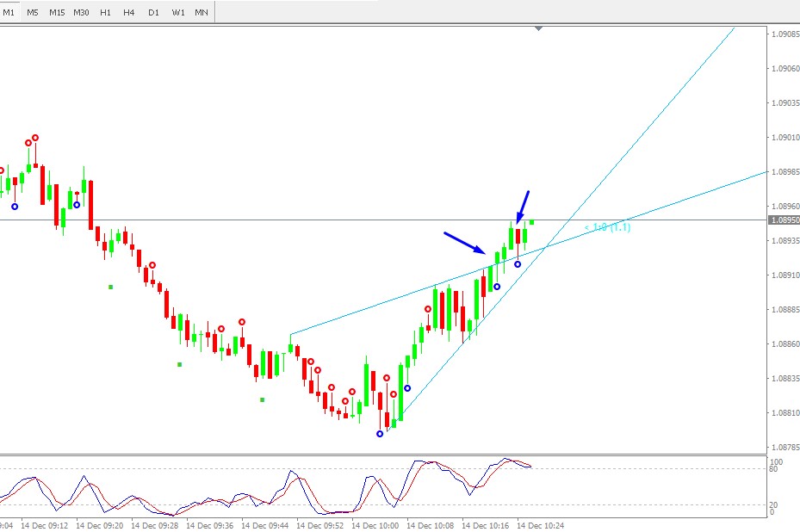
Task: Click the 1.09085 price scale label
Action: (x=785, y=34)
